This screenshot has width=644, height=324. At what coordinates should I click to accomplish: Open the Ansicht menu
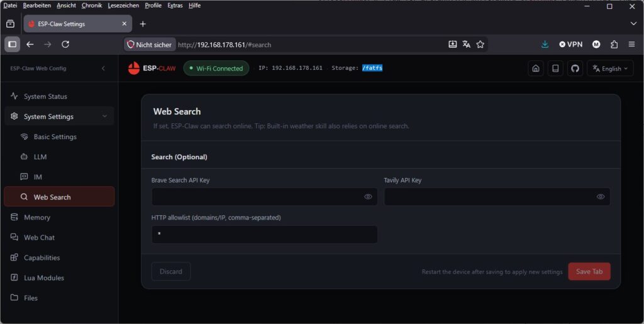[x=67, y=5]
